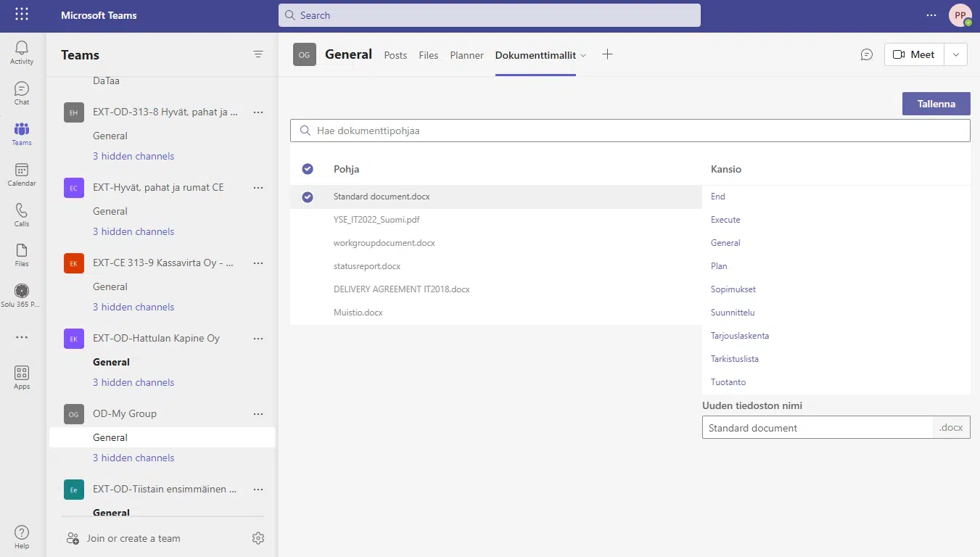Expand 3 hidden channels under EXT-OD-313-8
Image resolution: width=980 pixels, height=557 pixels.
pyautogui.click(x=133, y=156)
